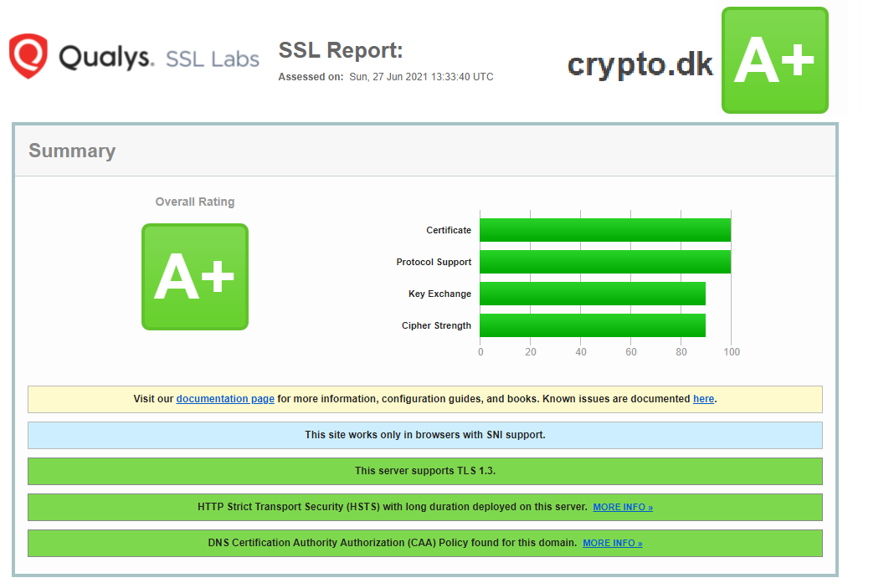
Task: Click the DNS CAA Policy notice text
Action: 393,543
